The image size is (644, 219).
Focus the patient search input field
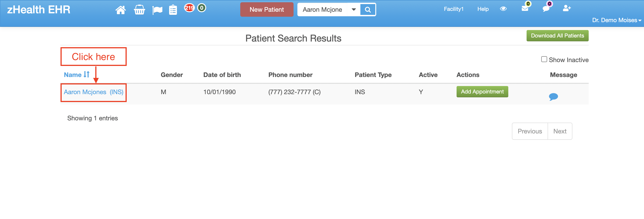(x=322, y=9)
